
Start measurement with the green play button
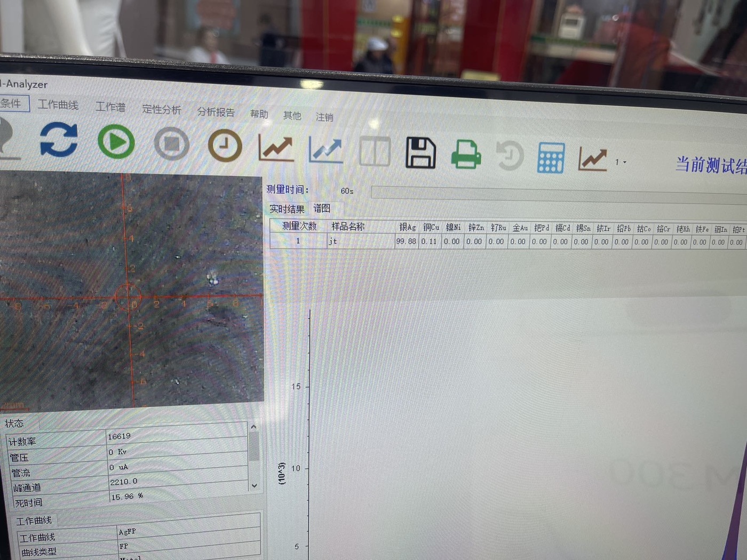click(x=116, y=142)
